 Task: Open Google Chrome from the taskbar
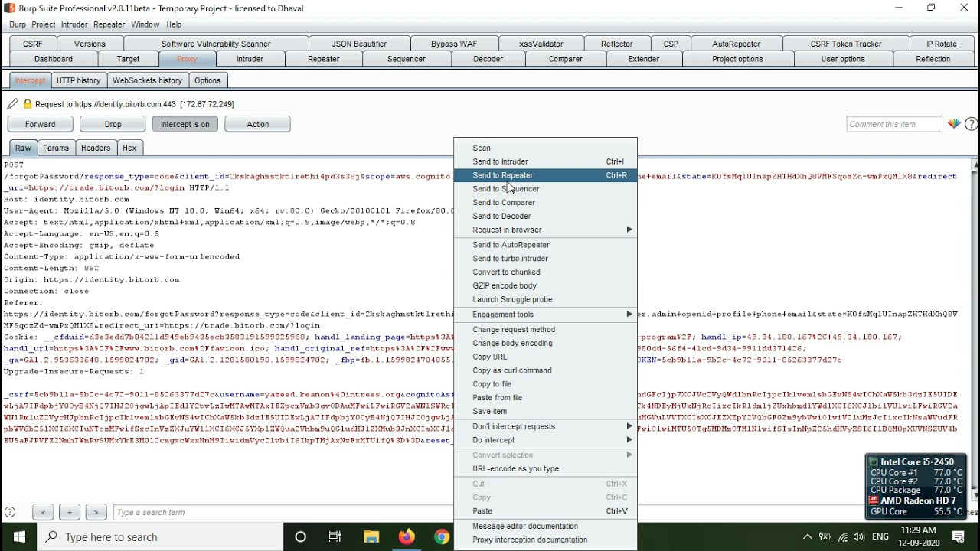pyautogui.click(x=442, y=537)
